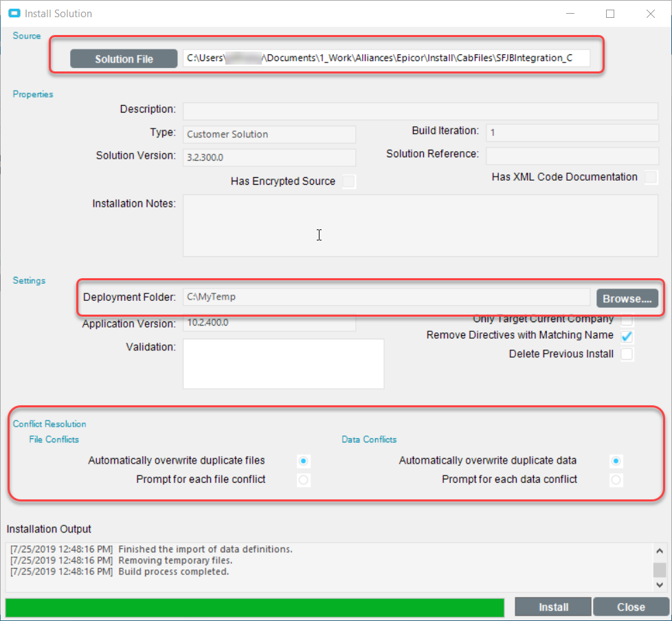Click Browse button for deployment folder
This screenshot has height=621, width=672.
pos(626,299)
